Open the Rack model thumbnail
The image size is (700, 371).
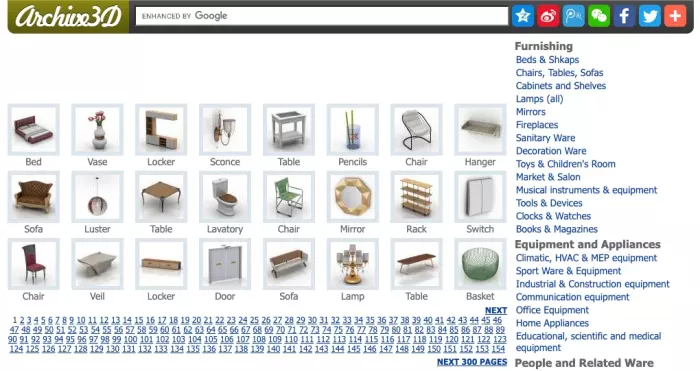[417, 197]
